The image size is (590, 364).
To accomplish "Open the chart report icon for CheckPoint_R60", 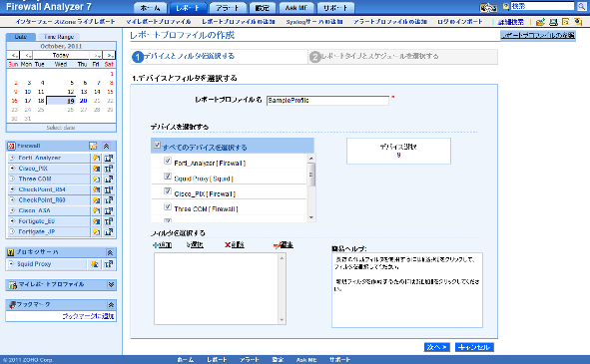I will (109, 200).
